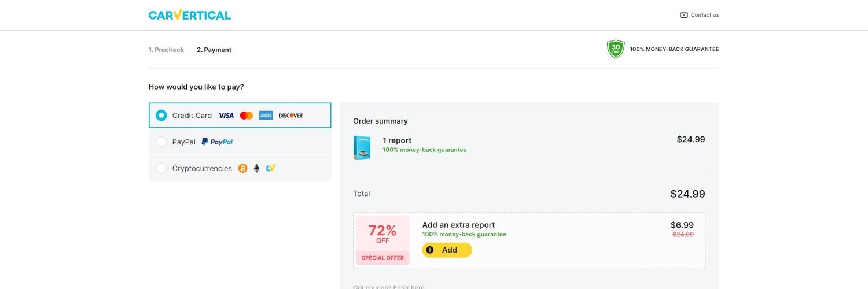This screenshot has width=868, height=289.
Task: Click the Got coupon? Enter here link
Action: pos(389,287)
